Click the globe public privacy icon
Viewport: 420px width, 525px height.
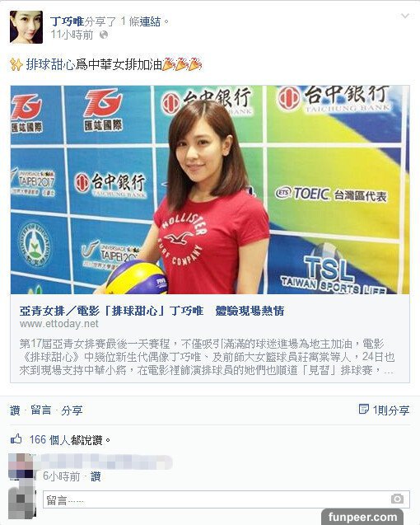coord(104,35)
